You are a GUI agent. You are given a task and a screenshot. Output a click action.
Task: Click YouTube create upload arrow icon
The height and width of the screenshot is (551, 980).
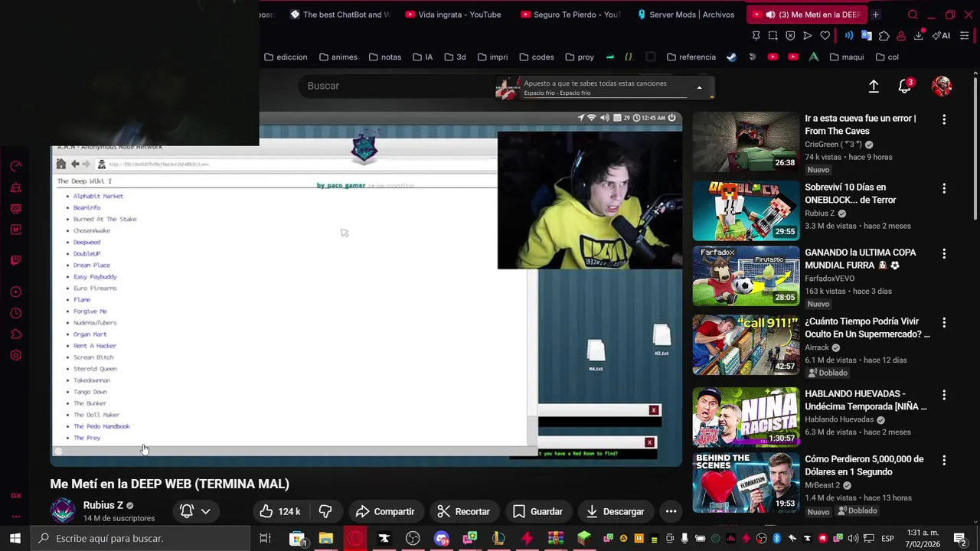874,86
